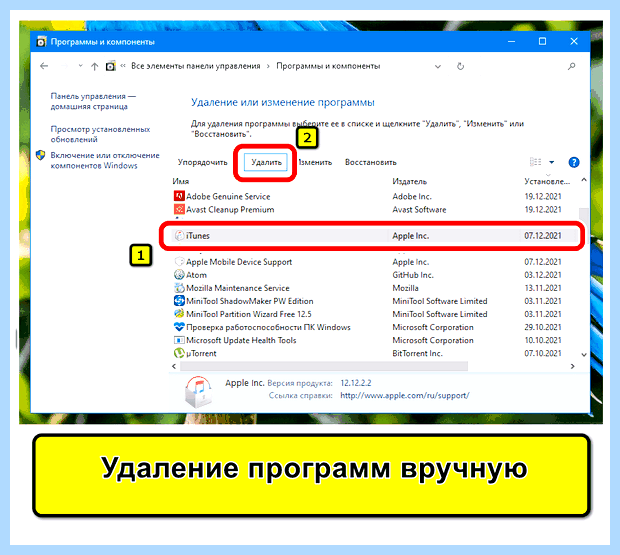Click the Avast Software publisher cell
The width and height of the screenshot is (620, 555).
(419, 209)
